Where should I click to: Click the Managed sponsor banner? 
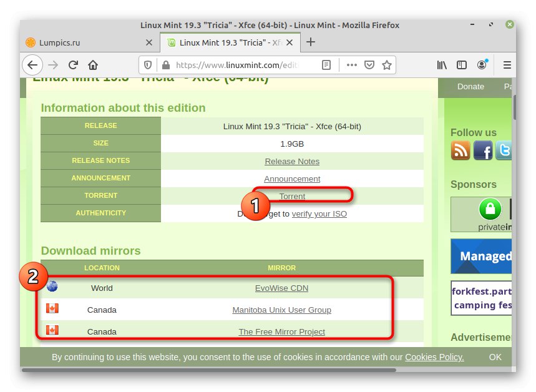tap(481, 256)
